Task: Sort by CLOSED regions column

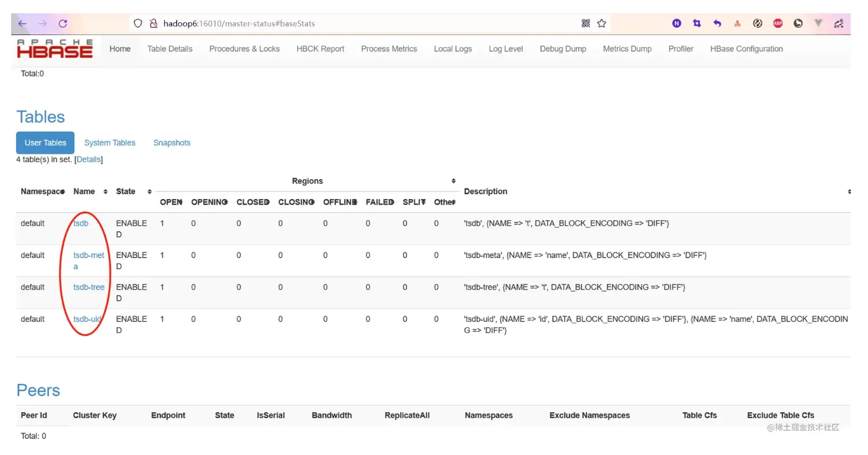Action: [253, 202]
